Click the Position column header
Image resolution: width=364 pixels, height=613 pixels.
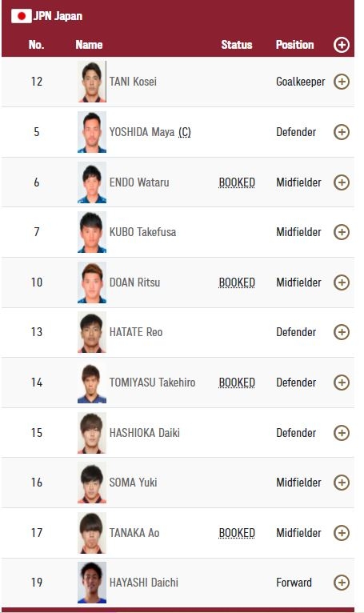pyautogui.click(x=294, y=45)
